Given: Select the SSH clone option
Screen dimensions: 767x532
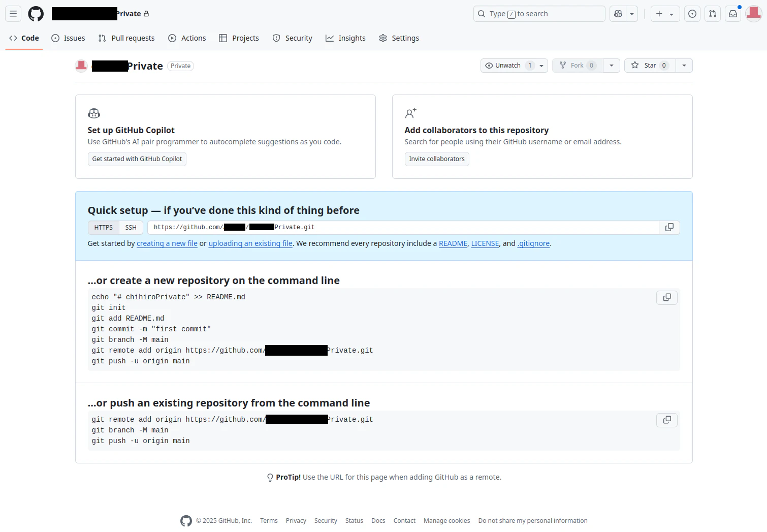Looking at the screenshot, I should pos(131,228).
